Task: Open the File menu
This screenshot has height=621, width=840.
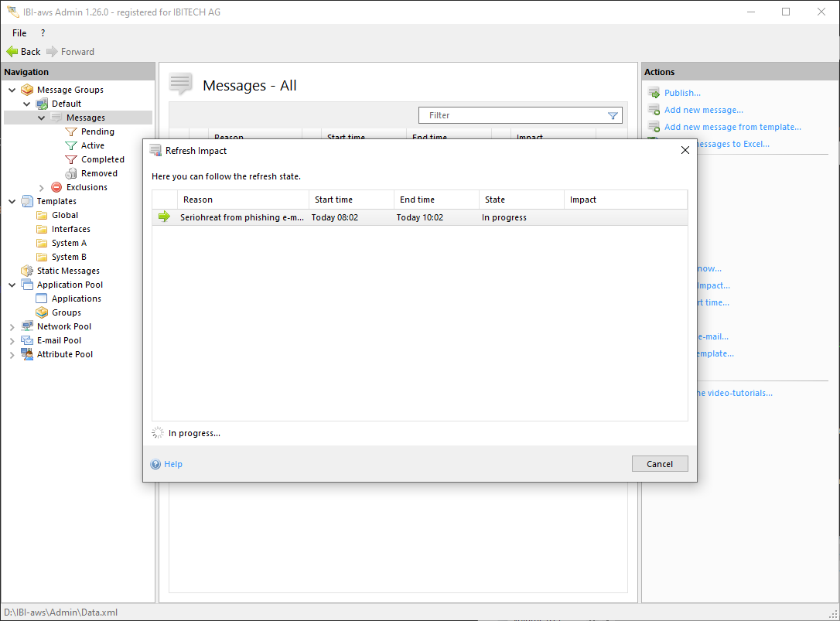Action: pos(19,33)
